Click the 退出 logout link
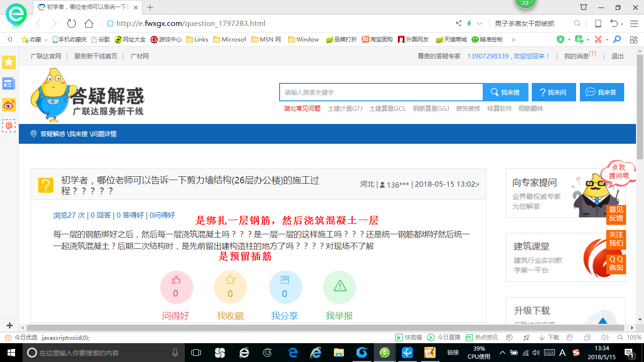The image size is (644, 362). pyautogui.click(x=618, y=56)
